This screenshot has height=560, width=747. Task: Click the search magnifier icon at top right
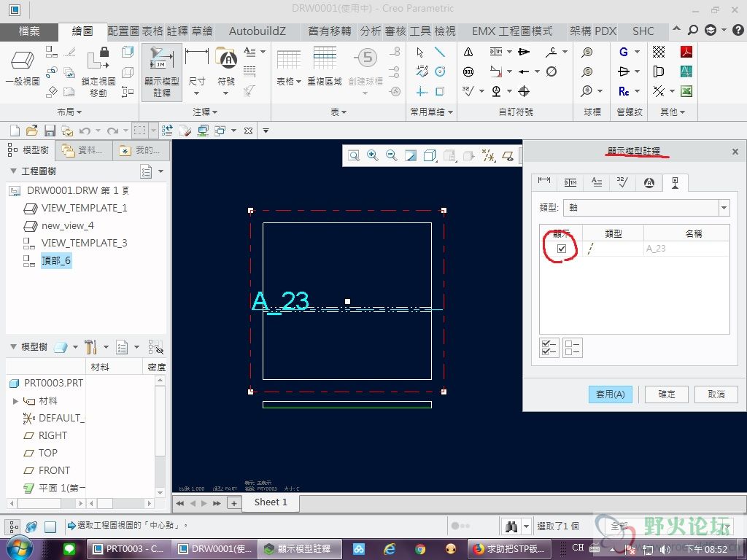[693, 30]
